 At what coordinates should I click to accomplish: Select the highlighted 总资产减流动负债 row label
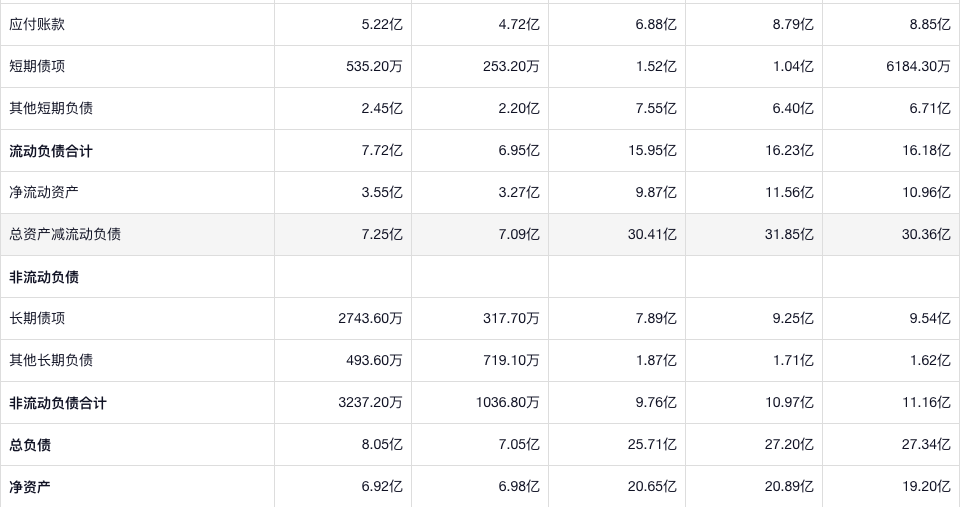(65, 234)
